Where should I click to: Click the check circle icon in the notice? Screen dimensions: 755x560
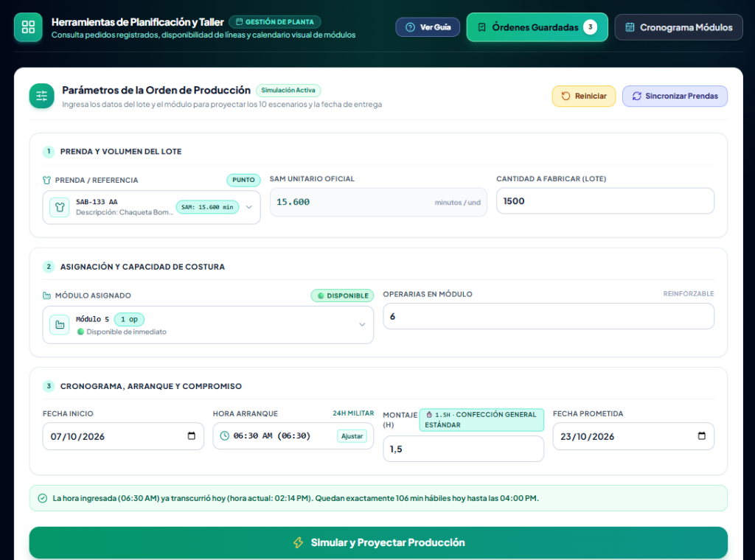[x=42, y=498]
